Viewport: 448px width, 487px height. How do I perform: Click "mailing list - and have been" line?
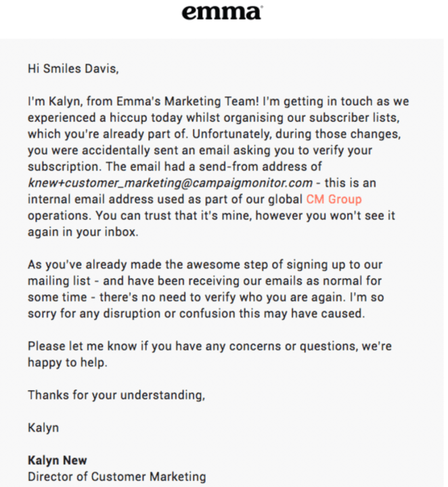pos(205,281)
